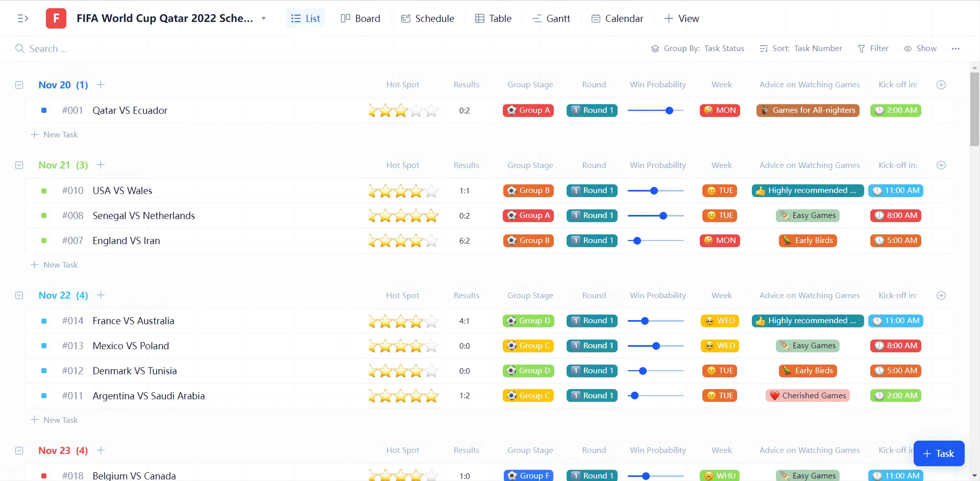Click Group A tag on Qatar VS Ecuador
The height and width of the screenshot is (481, 980).
pos(528,110)
